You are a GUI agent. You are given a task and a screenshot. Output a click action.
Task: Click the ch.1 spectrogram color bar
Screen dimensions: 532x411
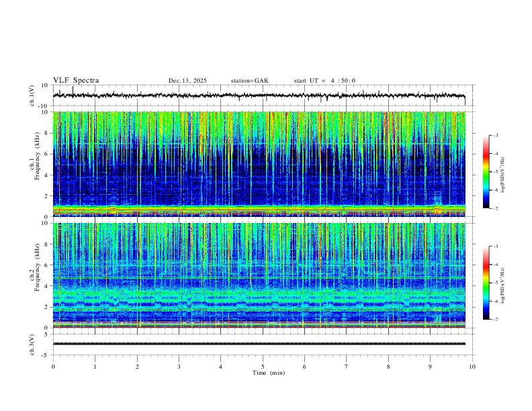click(486, 172)
